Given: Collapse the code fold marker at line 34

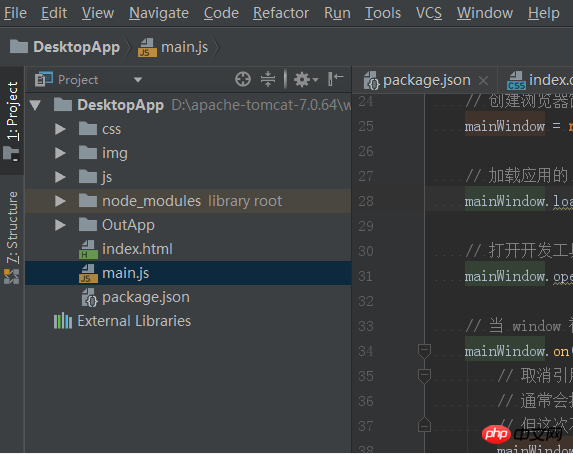Looking at the screenshot, I should (424, 351).
